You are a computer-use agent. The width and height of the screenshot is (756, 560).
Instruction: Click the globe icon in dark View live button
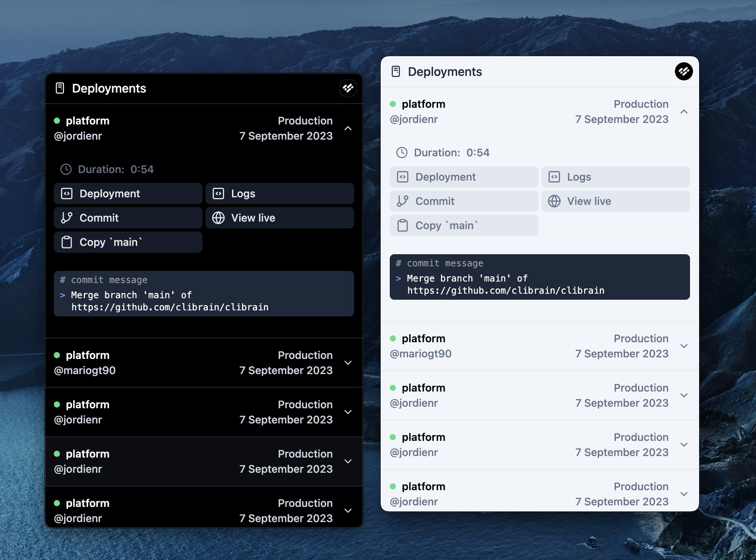(218, 218)
